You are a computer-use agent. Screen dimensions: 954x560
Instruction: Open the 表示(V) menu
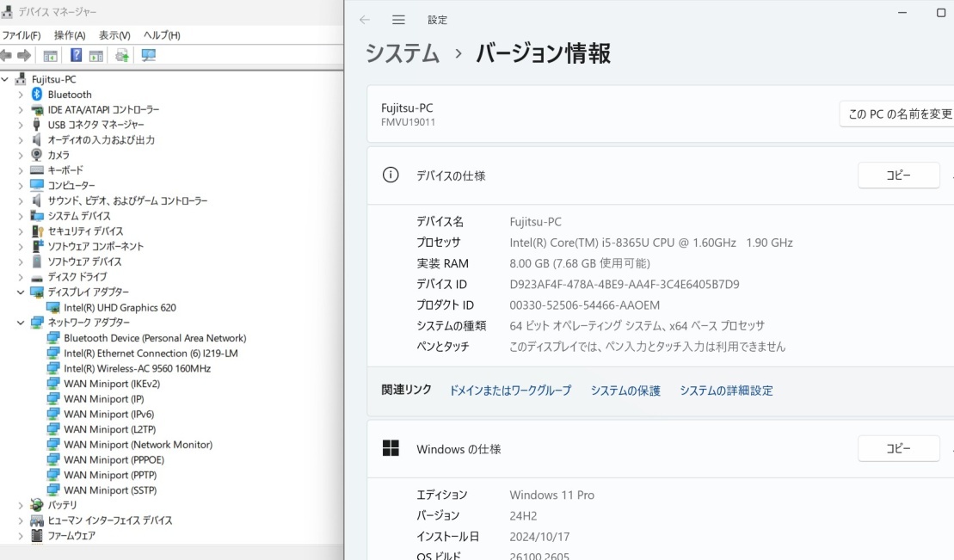[114, 35]
